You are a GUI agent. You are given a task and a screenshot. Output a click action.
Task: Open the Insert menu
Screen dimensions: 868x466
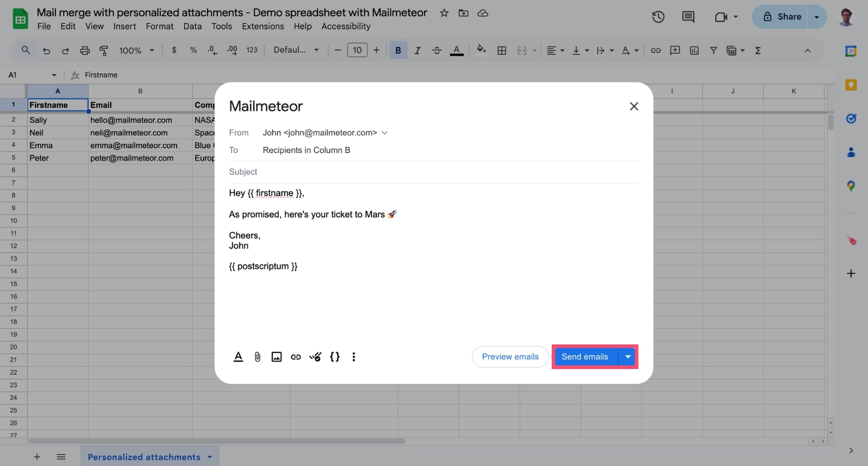tap(124, 26)
